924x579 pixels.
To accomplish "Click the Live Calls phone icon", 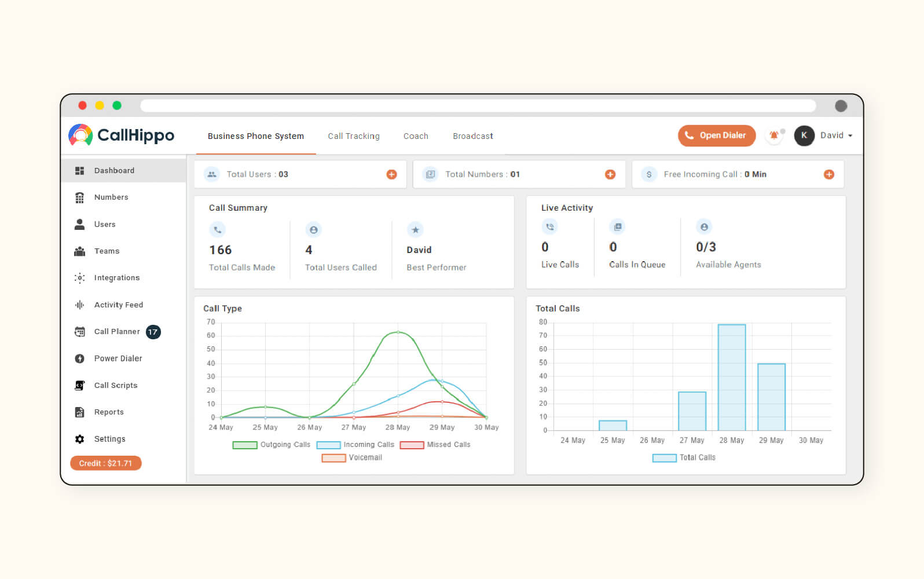I will coord(550,227).
